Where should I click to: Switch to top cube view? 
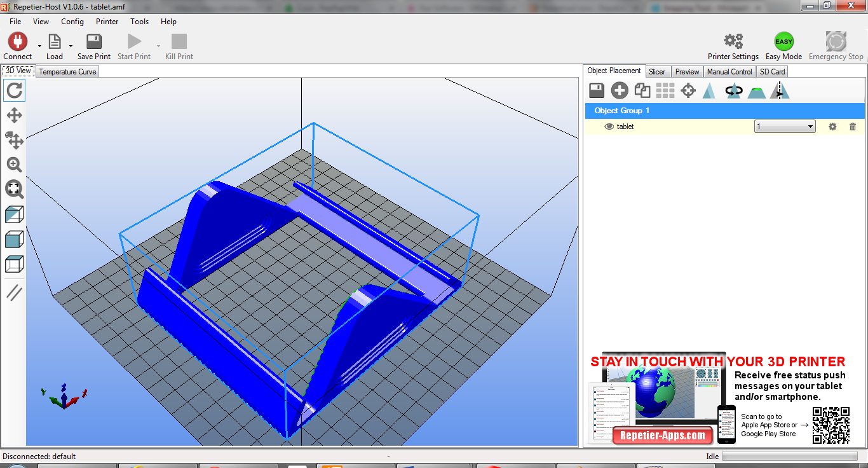(x=14, y=264)
